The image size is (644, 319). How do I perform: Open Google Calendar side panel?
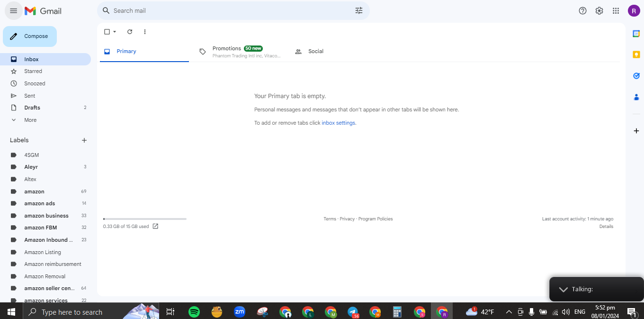point(636,33)
